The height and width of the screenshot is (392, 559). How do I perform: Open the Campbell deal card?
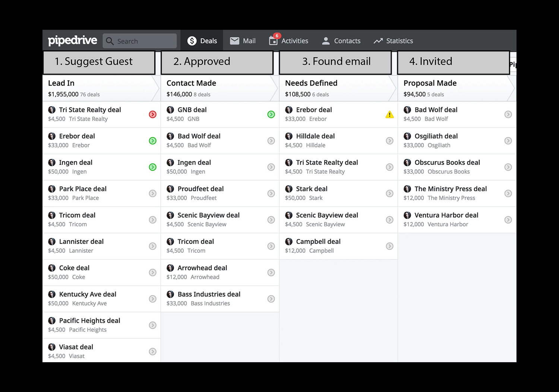point(338,246)
